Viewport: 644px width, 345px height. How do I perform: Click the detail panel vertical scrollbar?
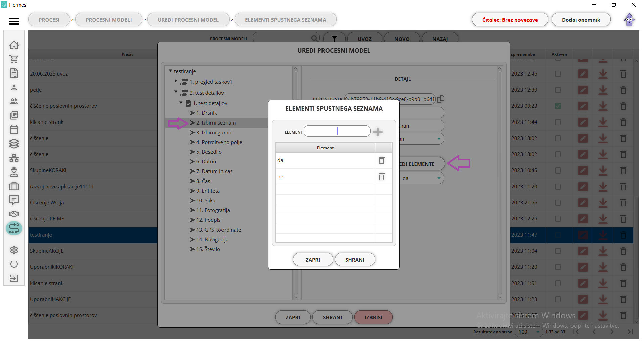pyautogui.click(x=500, y=183)
